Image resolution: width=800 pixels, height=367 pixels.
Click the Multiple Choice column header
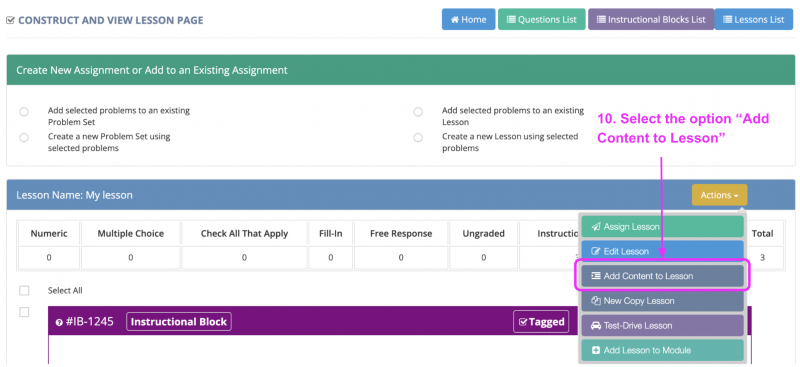131,234
